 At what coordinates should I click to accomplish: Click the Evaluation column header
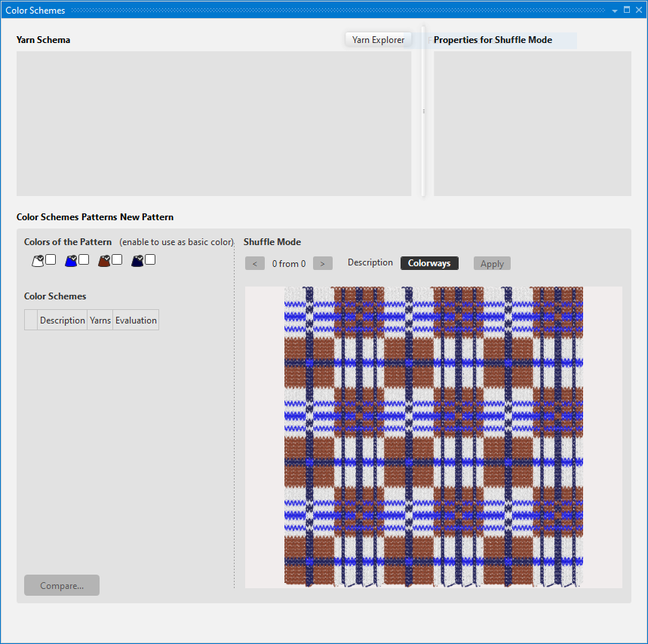click(136, 320)
